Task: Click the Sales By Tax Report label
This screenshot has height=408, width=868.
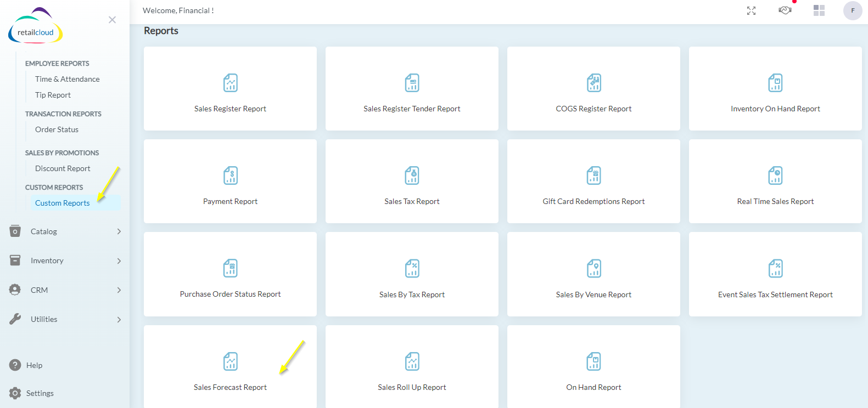Action: (x=412, y=294)
